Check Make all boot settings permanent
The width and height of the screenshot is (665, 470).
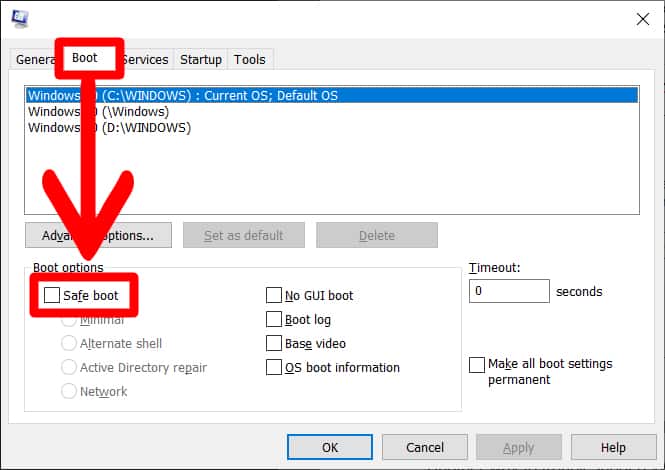click(477, 364)
